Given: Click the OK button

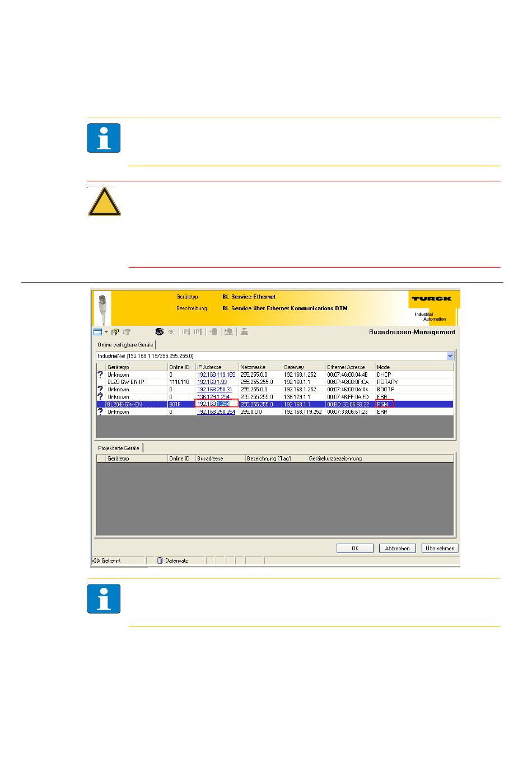Looking at the screenshot, I should click(x=355, y=549).
